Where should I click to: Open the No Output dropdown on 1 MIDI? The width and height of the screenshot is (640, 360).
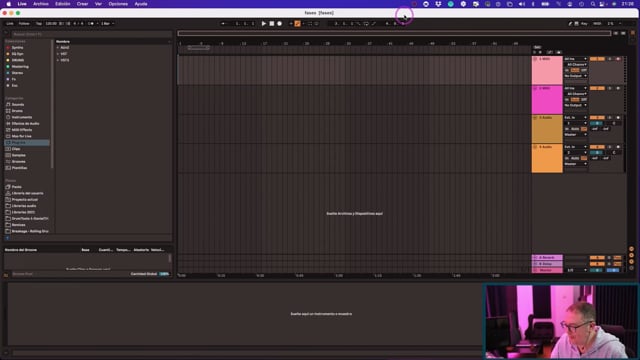(x=576, y=76)
